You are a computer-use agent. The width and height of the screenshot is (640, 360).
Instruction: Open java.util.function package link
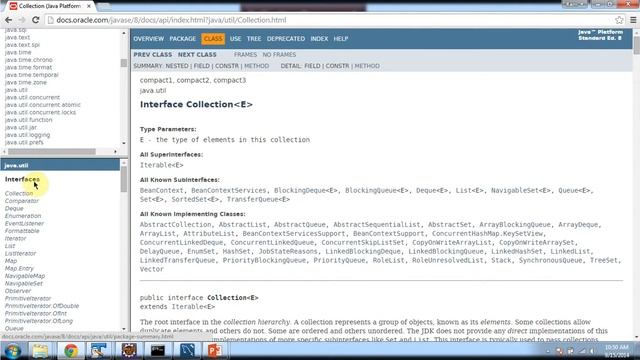pos(29,120)
